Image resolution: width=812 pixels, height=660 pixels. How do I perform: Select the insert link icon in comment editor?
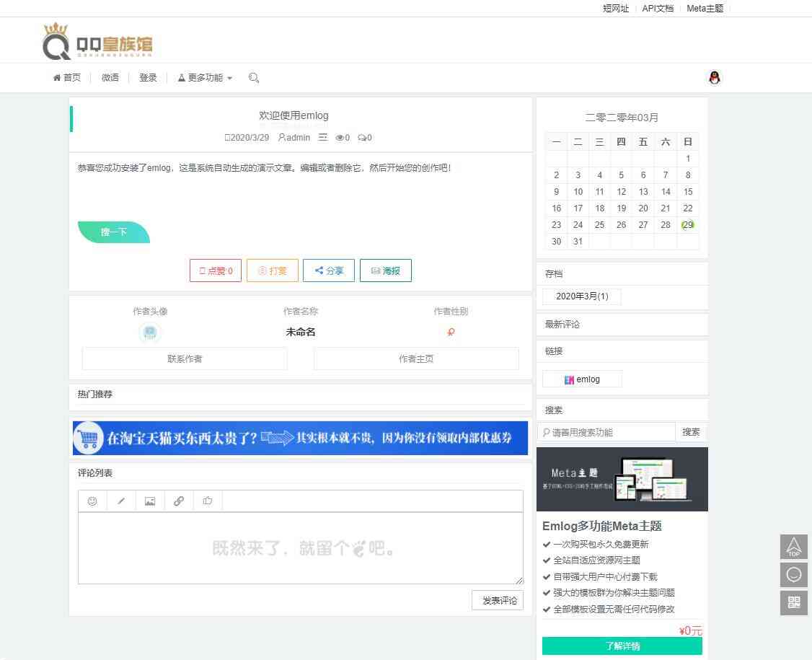click(179, 501)
